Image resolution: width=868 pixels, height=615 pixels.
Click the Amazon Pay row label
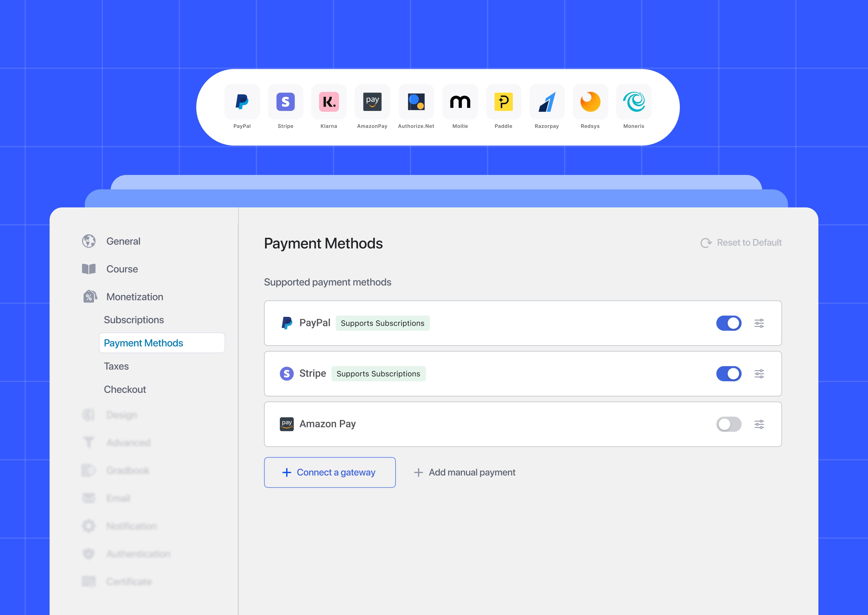[x=327, y=424]
